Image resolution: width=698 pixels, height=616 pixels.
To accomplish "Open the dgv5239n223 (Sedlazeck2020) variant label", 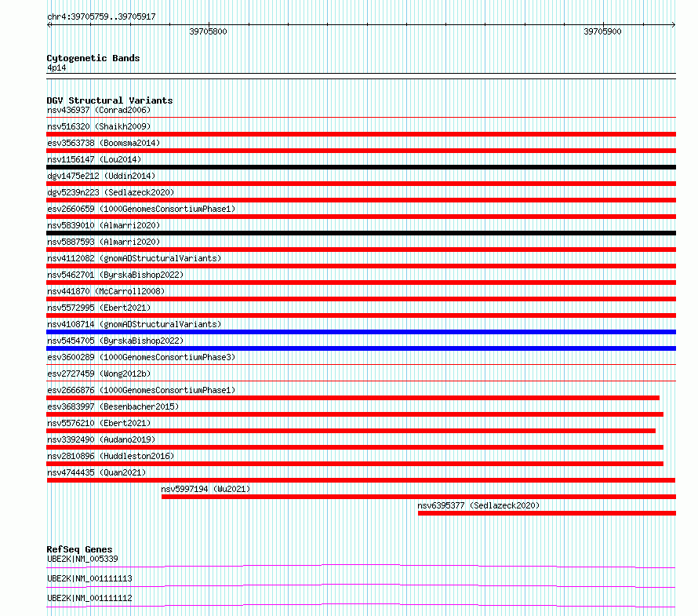I will 111,192.
